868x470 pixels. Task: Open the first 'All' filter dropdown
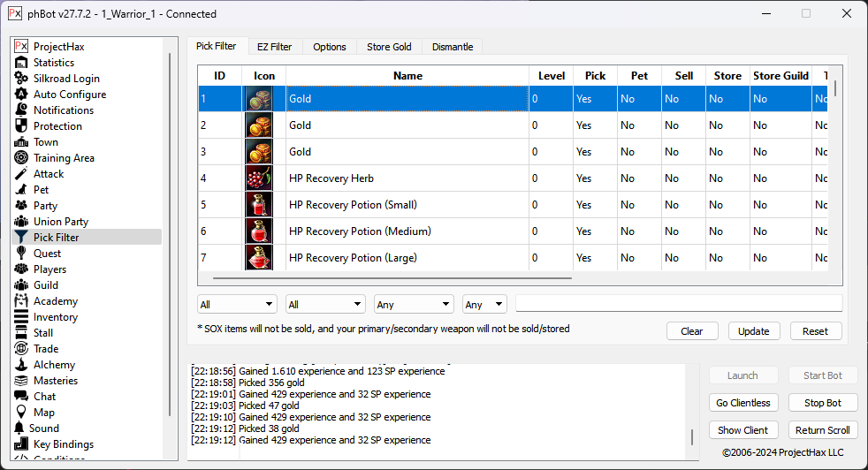click(237, 305)
